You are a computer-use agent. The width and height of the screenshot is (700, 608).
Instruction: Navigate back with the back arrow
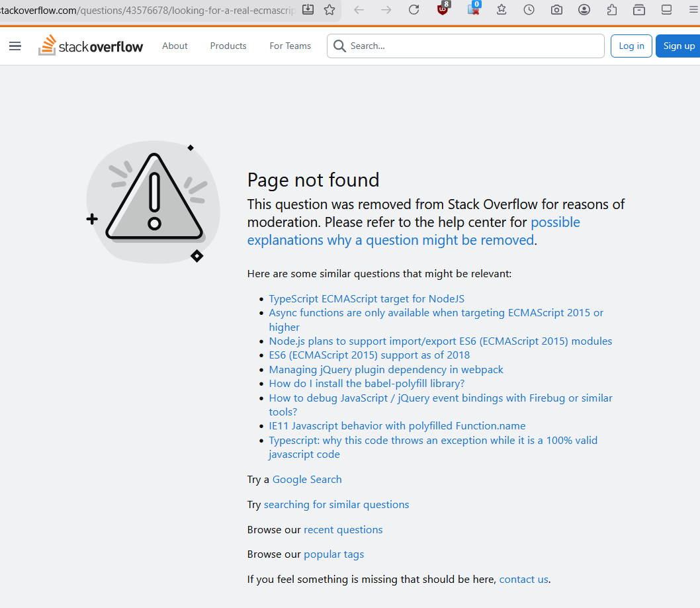(x=359, y=10)
